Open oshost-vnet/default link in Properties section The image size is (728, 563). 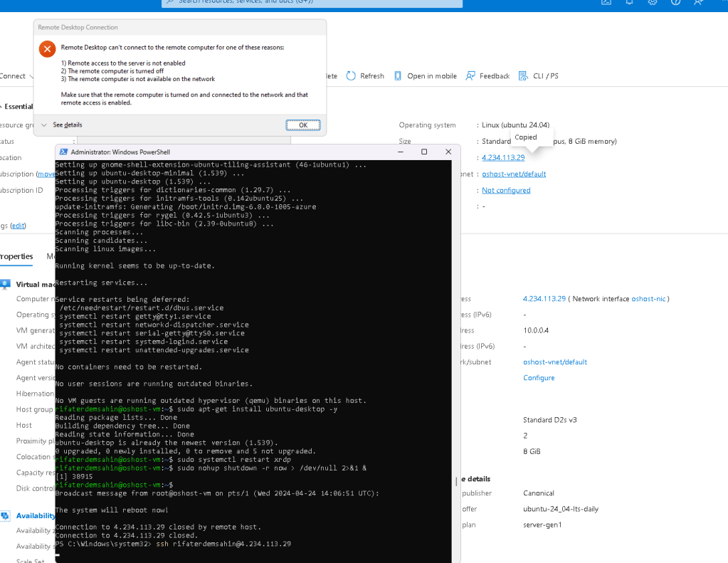(555, 362)
